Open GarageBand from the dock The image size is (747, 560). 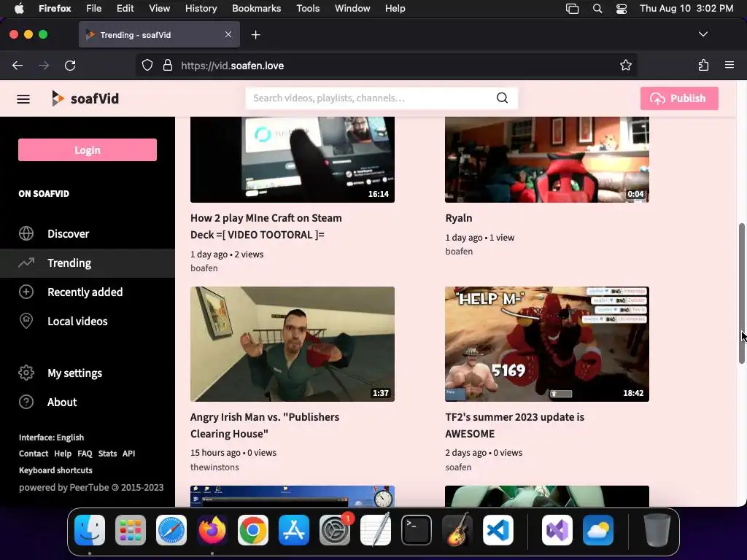point(457,530)
